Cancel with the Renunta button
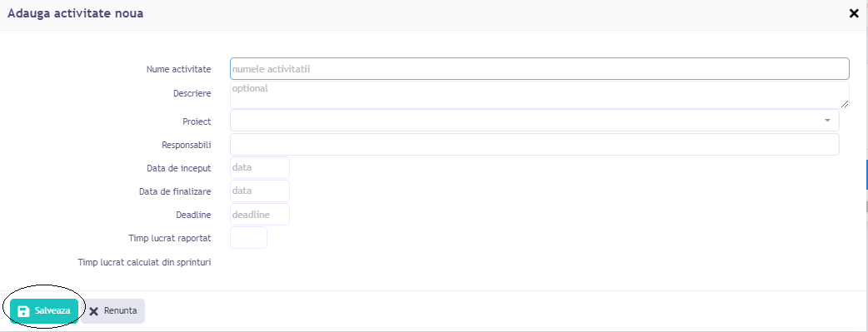The width and height of the screenshot is (868, 332). [x=113, y=311]
